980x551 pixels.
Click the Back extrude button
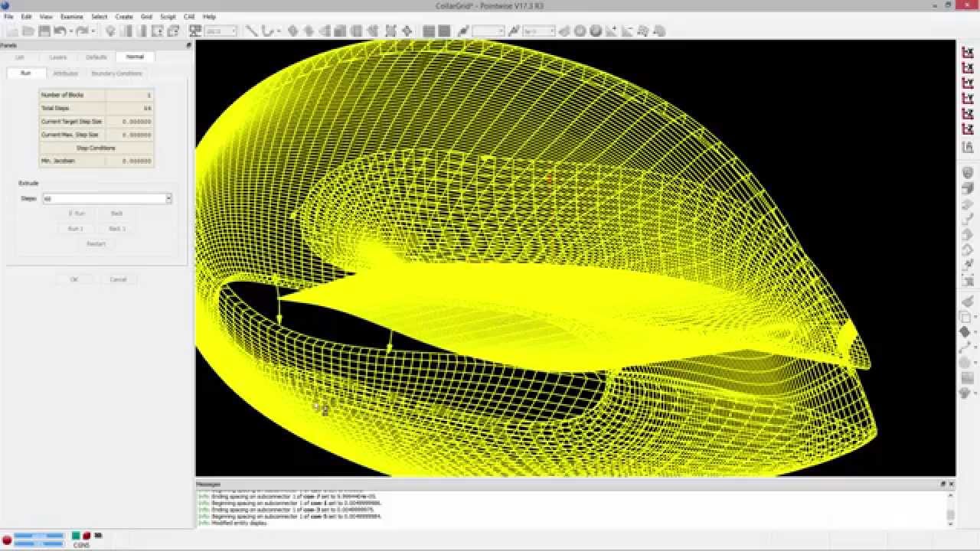116,214
